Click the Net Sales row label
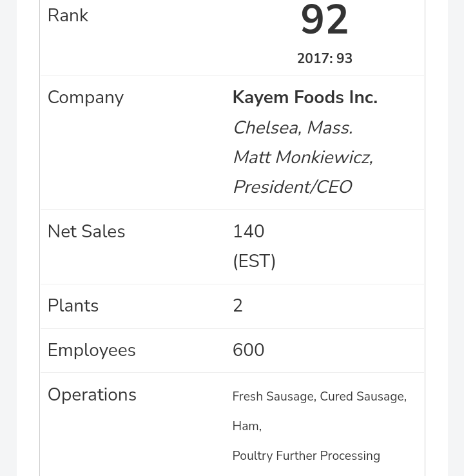 [x=86, y=232]
